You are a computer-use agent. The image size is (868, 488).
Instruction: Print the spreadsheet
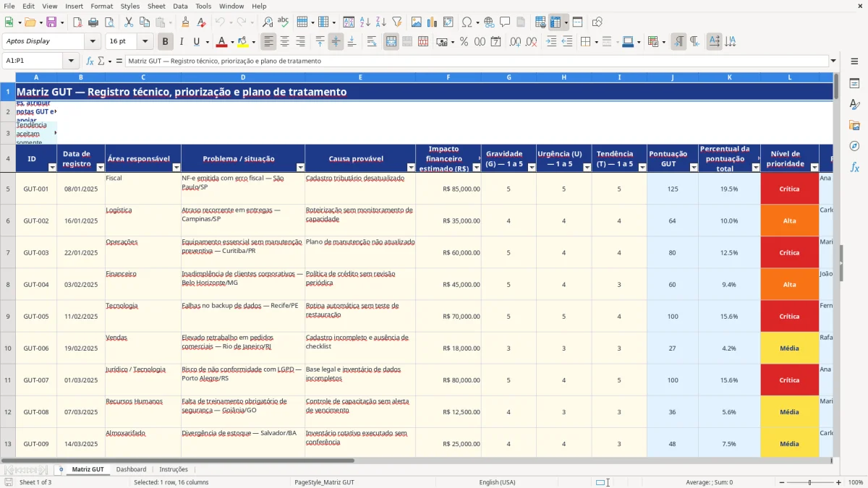(94, 22)
